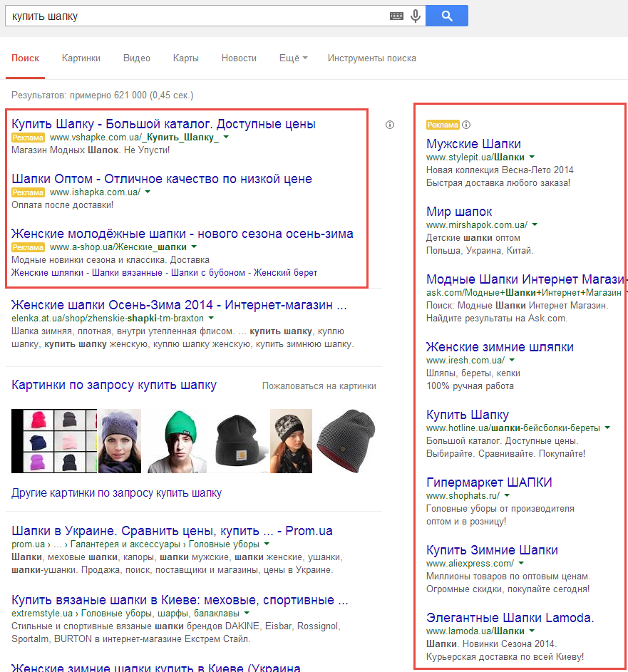Expand dropdown arrow next to prom.ua breadcrumb

coord(267,544)
